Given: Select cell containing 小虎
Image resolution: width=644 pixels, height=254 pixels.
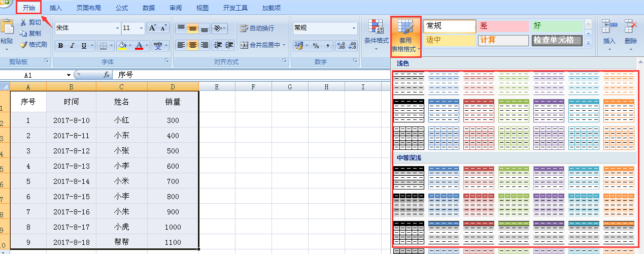Looking at the screenshot, I should 122,227.
